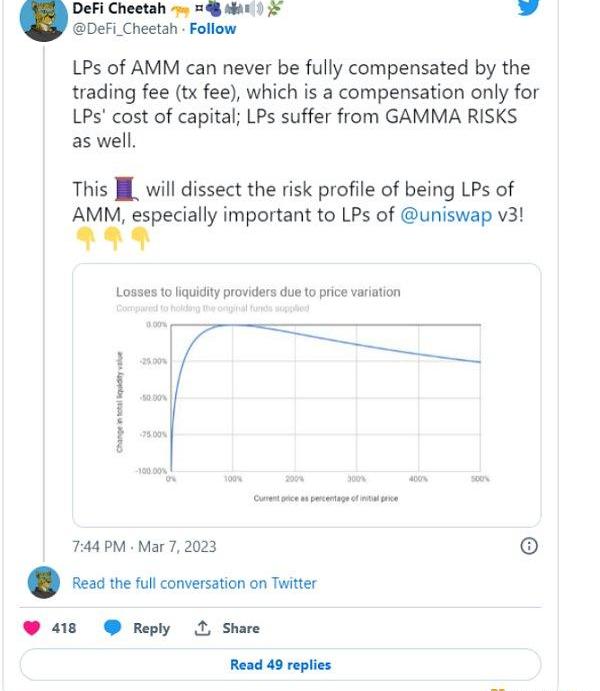Follow the DeFi_Cheetah account
The height and width of the screenshot is (691, 600).
pos(213,28)
